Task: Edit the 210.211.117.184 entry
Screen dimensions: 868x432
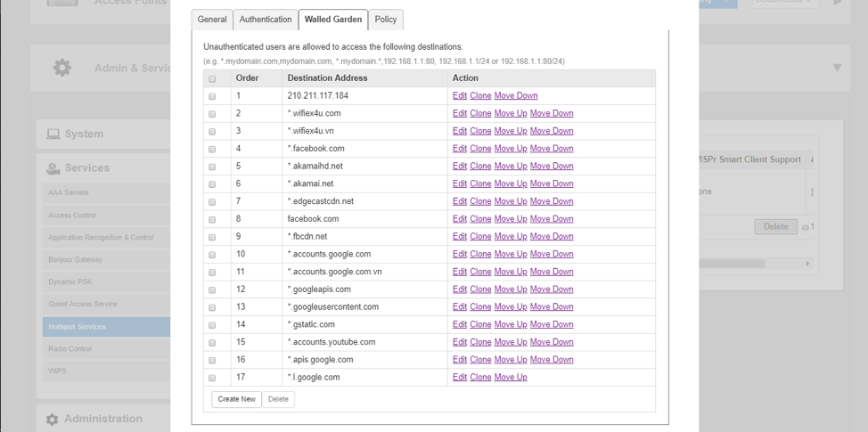Action: click(x=460, y=95)
